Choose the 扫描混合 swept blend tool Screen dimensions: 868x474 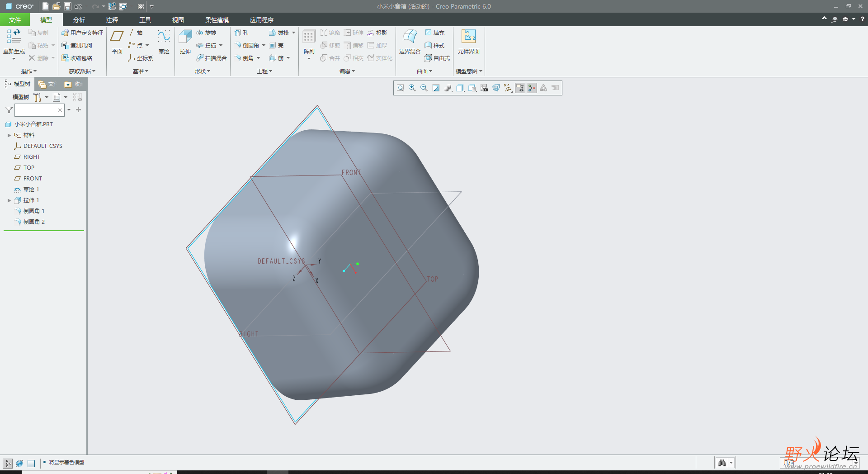[212, 58]
